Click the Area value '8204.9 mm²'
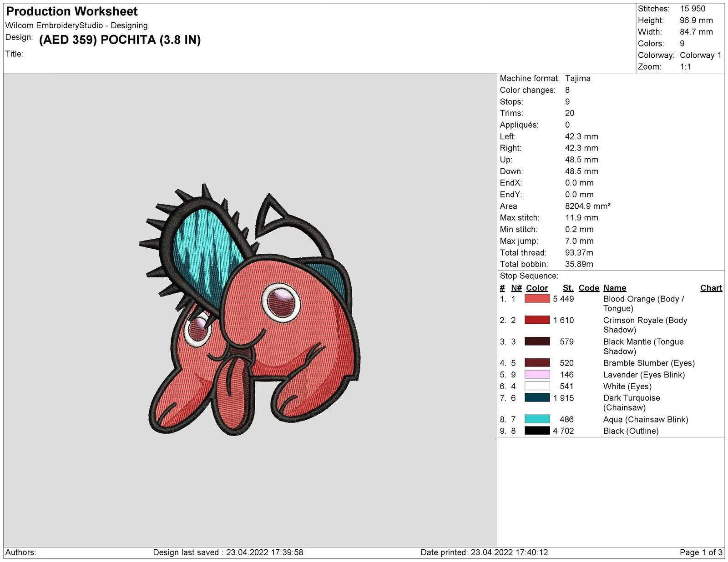This screenshot has width=728, height=562. pyautogui.click(x=588, y=206)
